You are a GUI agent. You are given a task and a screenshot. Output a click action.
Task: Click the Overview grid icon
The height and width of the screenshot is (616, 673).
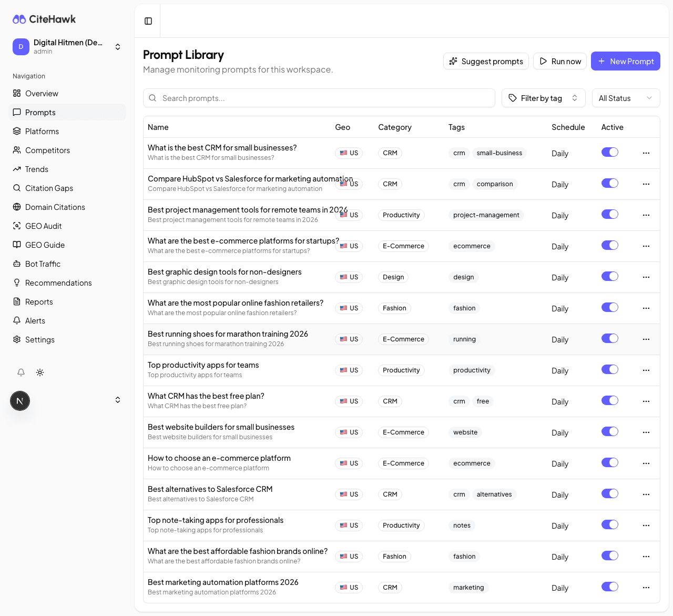coord(17,93)
